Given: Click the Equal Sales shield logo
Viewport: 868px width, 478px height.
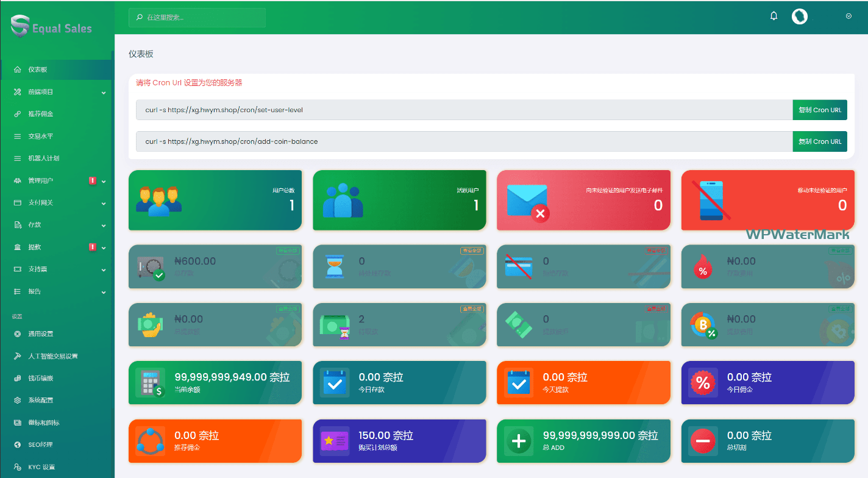Looking at the screenshot, I should 20,26.
